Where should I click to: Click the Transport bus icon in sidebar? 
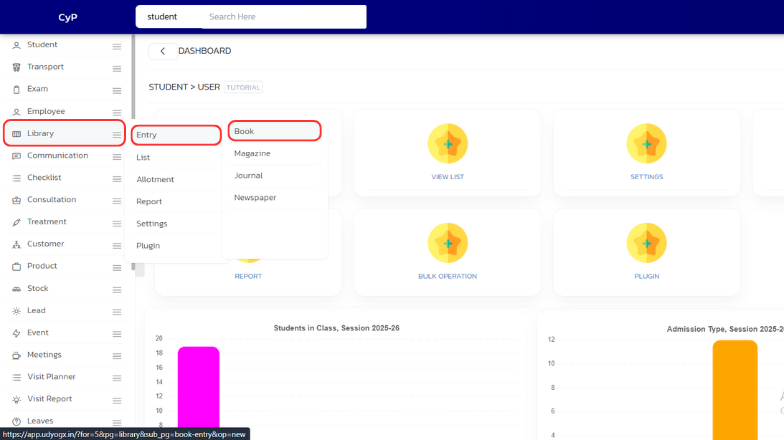pyautogui.click(x=16, y=67)
